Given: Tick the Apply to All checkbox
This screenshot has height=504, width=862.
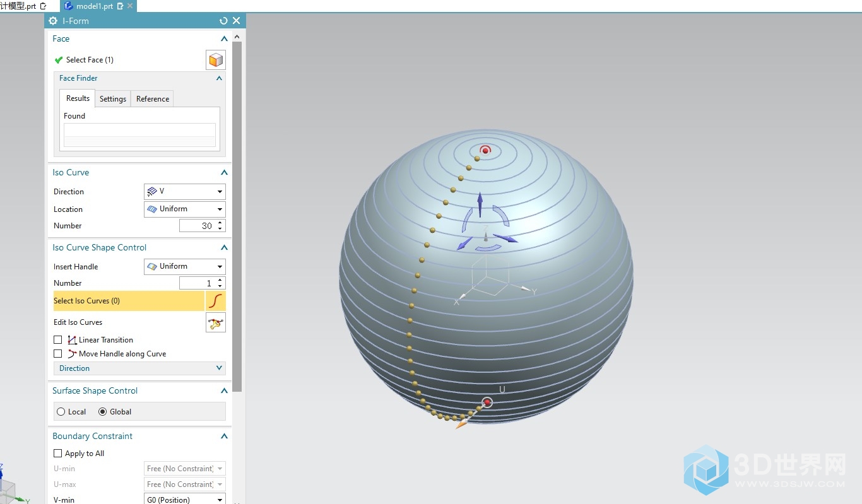Looking at the screenshot, I should [58, 454].
